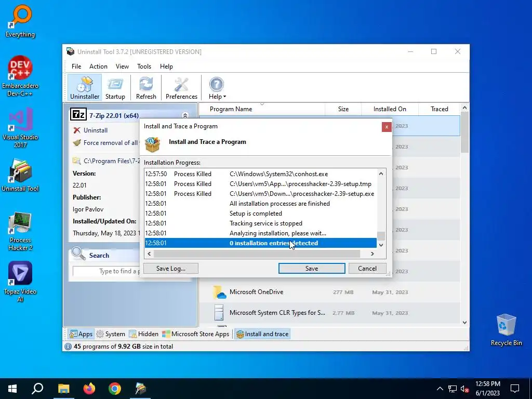The image size is (532, 399).
Task: Select '0 installation entries detected' log row
Action: 261,243
